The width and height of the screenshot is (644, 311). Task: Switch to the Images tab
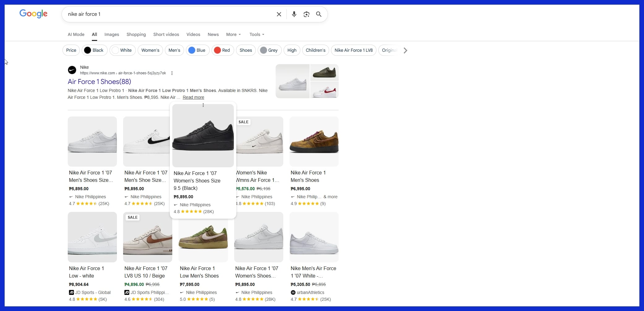(112, 34)
